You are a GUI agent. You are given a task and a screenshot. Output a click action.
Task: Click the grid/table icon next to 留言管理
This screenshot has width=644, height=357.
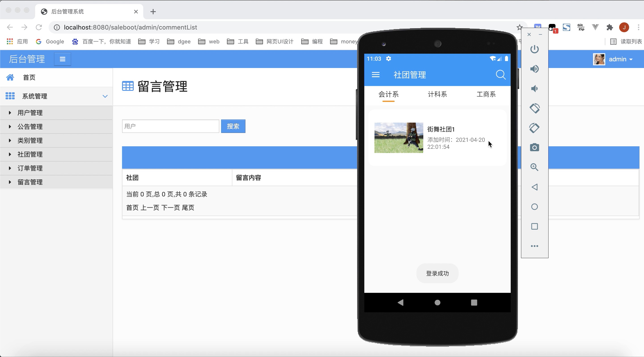127,86
